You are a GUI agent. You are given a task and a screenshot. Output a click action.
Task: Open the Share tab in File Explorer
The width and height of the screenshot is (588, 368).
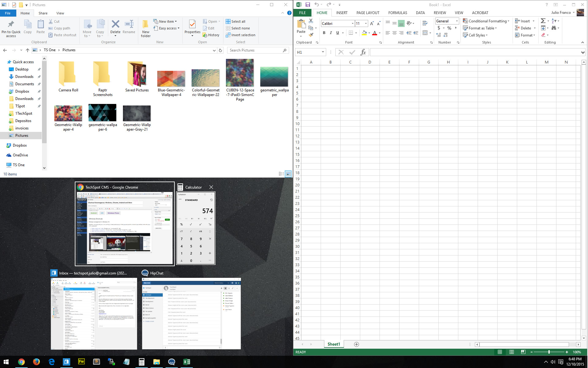43,13
